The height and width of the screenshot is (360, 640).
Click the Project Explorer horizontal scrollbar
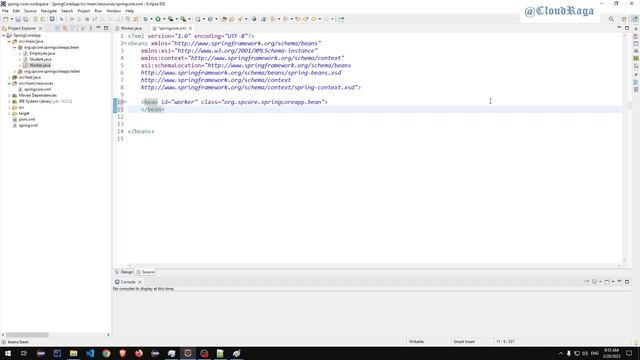pyautogui.click(x=27, y=335)
